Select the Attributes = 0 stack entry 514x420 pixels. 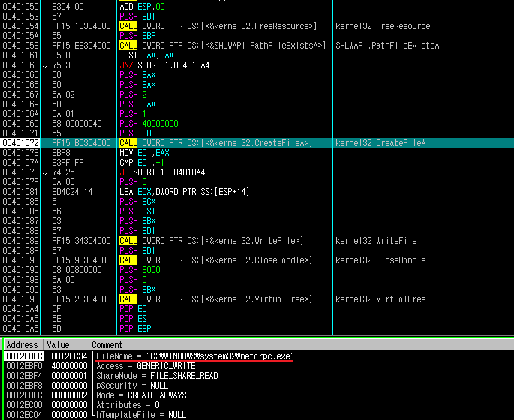[128, 404]
